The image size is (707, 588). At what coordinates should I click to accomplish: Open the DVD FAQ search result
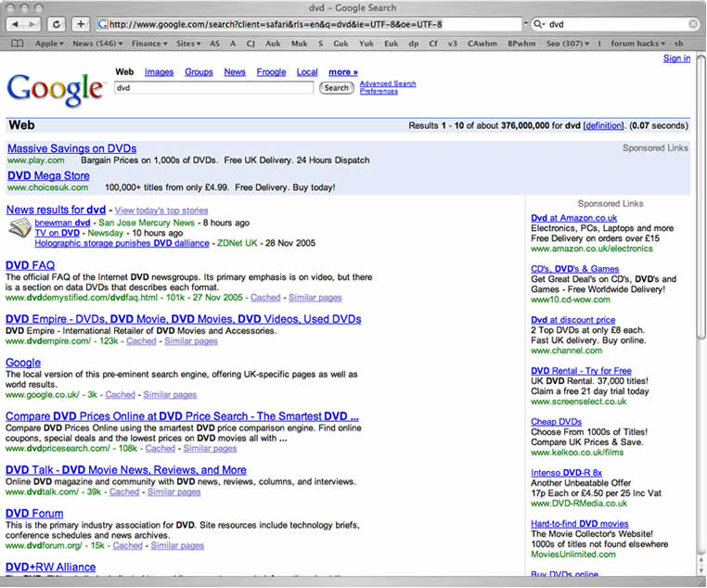click(31, 265)
